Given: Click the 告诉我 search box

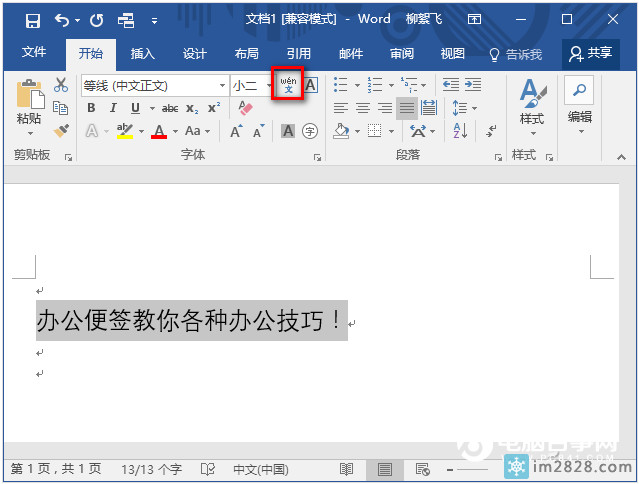Looking at the screenshot, I should pos(515,54).
